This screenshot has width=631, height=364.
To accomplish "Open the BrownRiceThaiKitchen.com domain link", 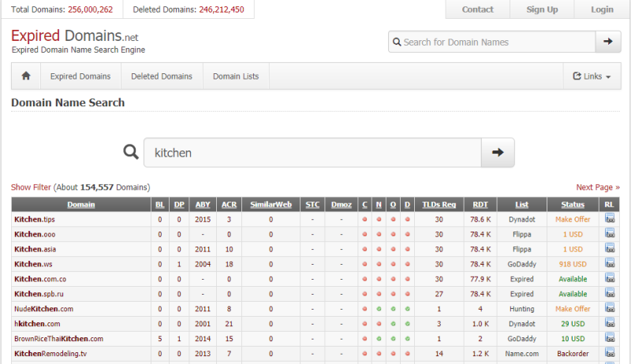I will click(58, 339).
